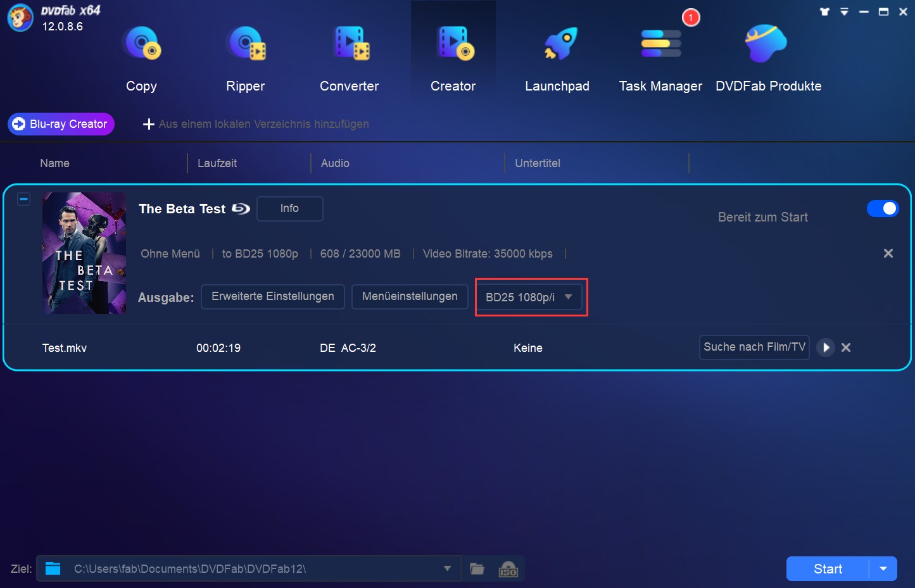Open the Ripper module

246,59
